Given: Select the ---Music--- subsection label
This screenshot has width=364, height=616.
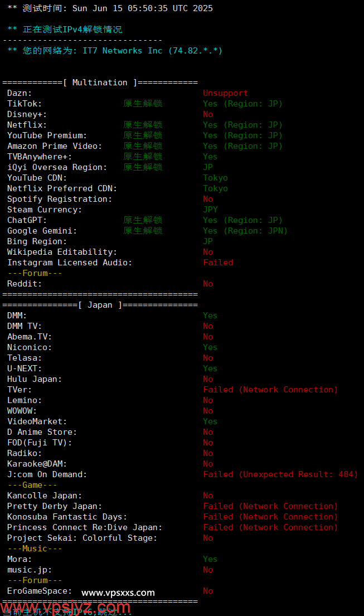Looking at the screenshot, I should 35,549.
